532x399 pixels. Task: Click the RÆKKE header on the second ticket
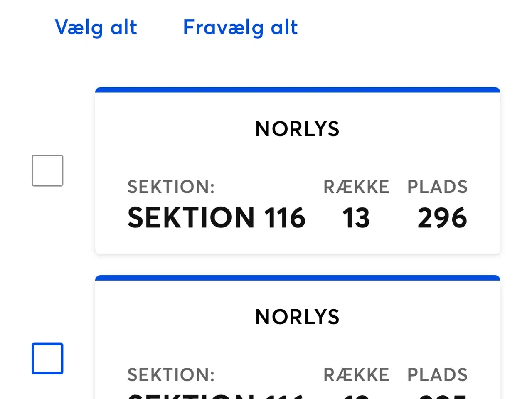click(x=356, y=374)
